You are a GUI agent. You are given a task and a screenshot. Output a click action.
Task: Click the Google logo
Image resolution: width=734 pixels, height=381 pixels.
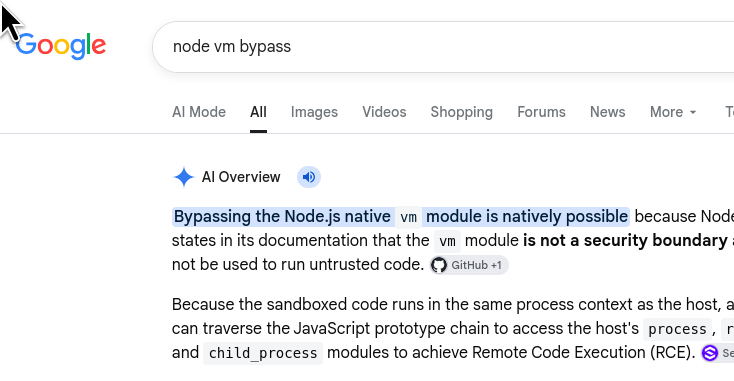click(61, 46)
